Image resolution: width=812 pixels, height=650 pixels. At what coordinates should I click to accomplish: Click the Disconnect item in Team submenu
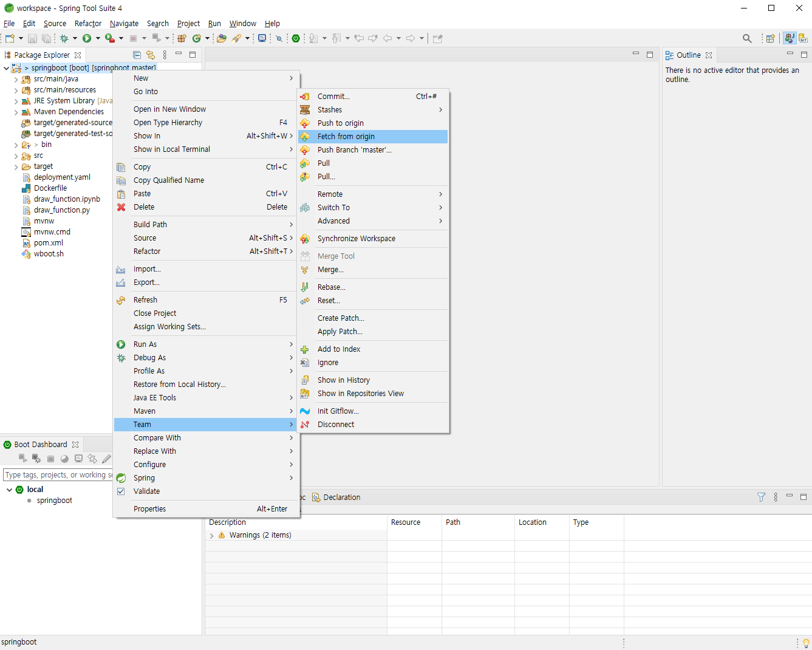point(373,425)
